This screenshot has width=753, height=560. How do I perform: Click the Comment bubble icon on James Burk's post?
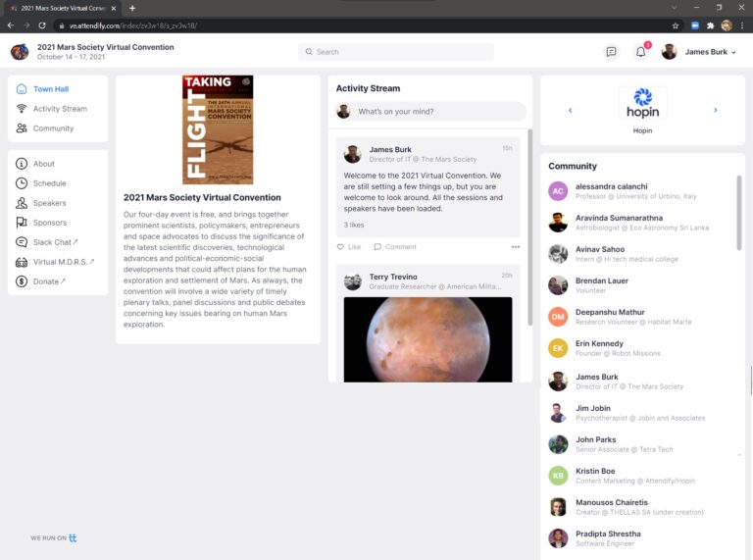click(377, 247)
